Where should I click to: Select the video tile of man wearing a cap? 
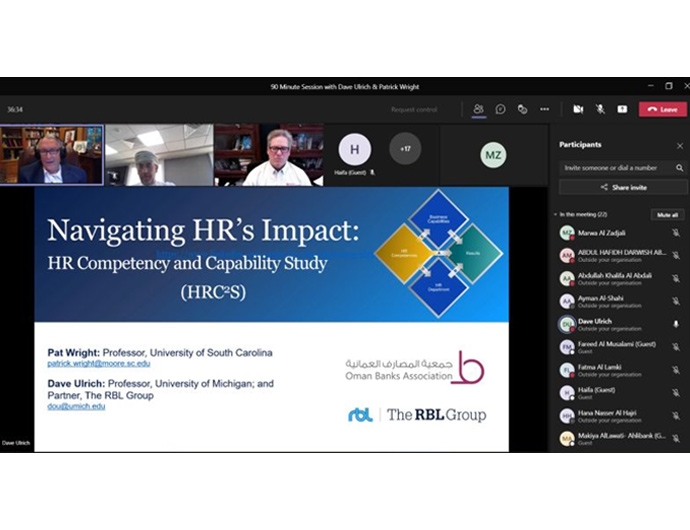coord(159,155)
